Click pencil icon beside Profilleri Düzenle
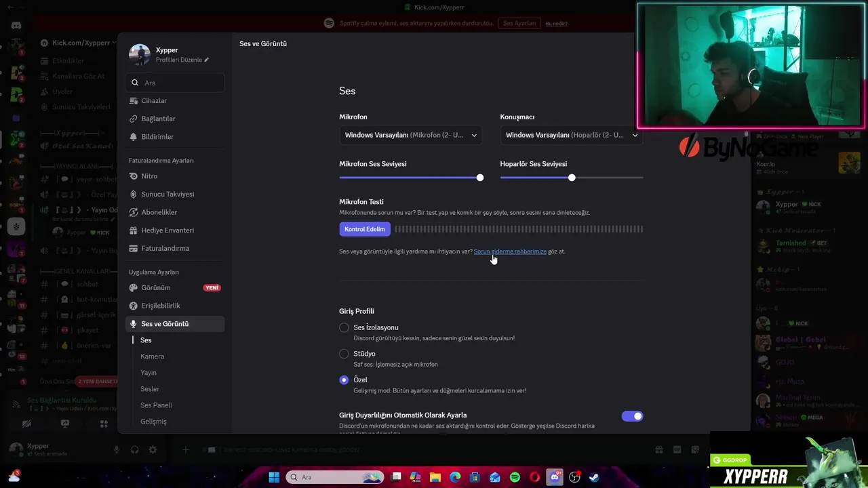The image size is (868, 488). click(207, 60)
